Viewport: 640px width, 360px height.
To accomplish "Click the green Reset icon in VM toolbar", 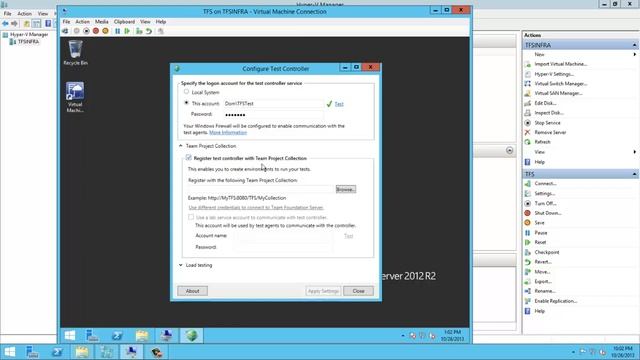I will [x=127, y=31].
